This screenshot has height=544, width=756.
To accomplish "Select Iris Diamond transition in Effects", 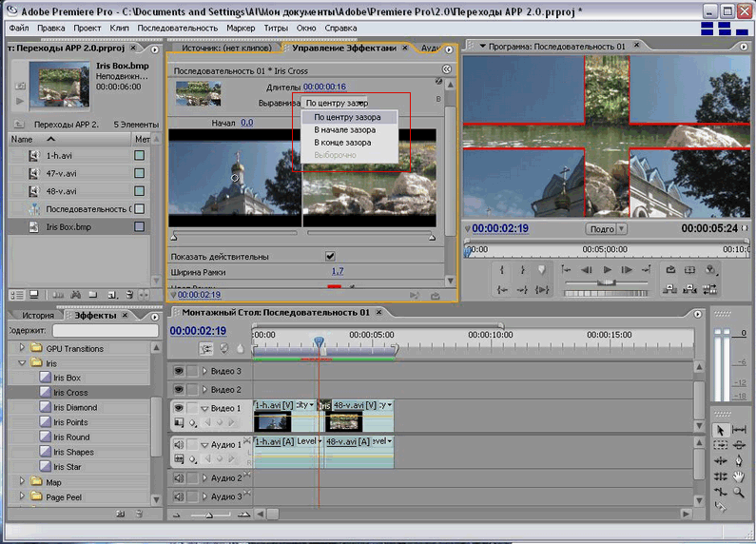I will click(75, 407).
